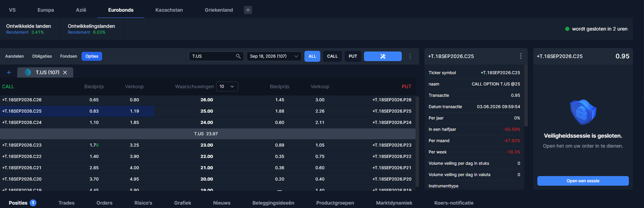644x208 pixels.
Task: Open the Productgroepen tab
Action: pos(335,203)
